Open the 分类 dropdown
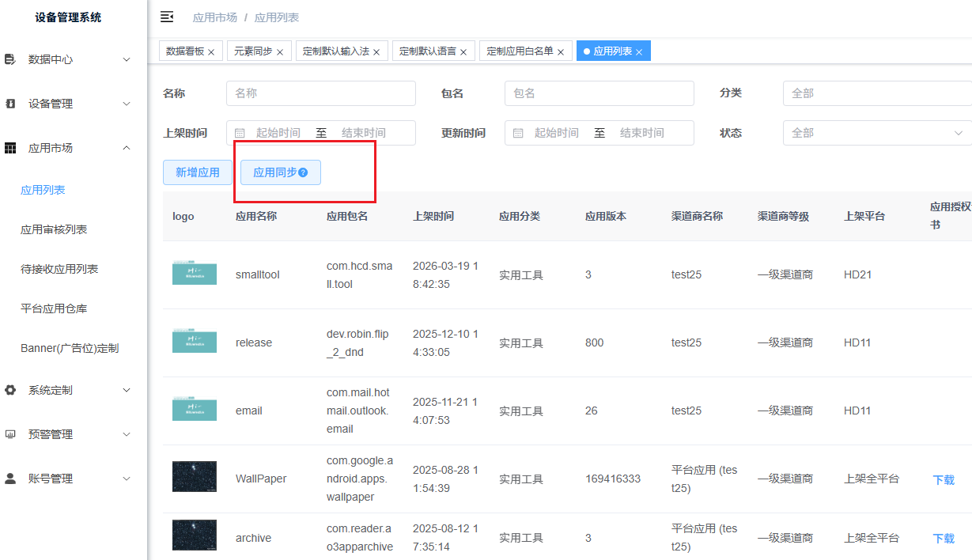972x560 pixels. [x=877, y=93]
